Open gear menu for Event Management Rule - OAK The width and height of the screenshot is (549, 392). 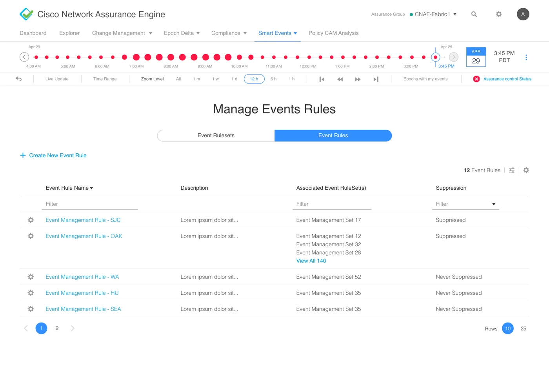pyautogui.click(x=31, y=236)
